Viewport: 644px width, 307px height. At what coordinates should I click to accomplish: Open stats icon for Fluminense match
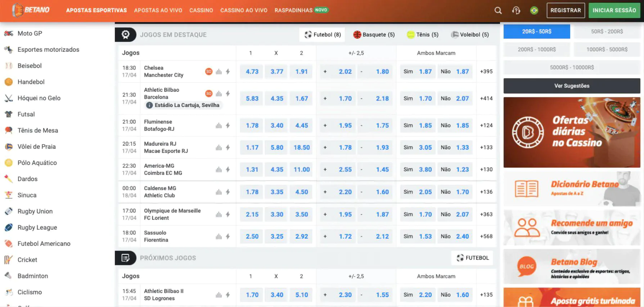pyautogui.click(x=219, y=125)
